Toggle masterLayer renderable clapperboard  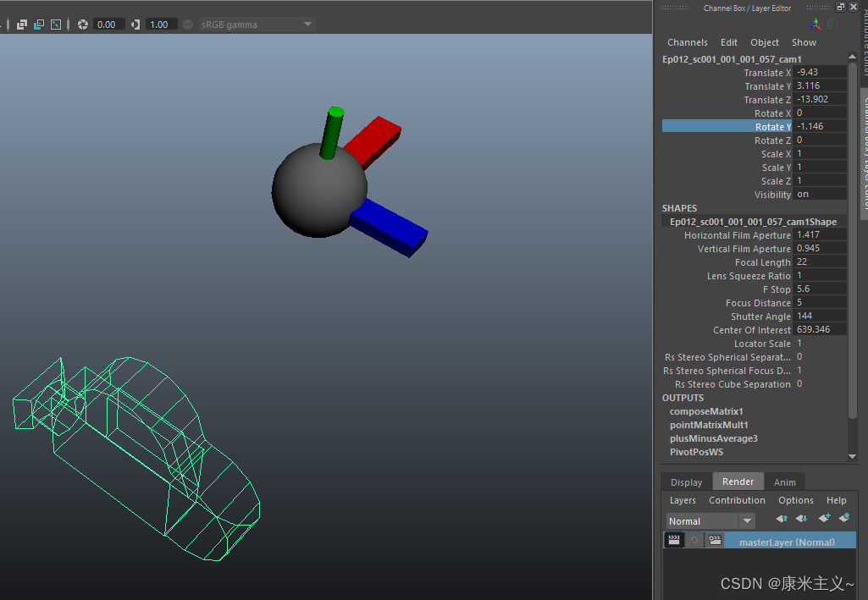pos(674,540)
